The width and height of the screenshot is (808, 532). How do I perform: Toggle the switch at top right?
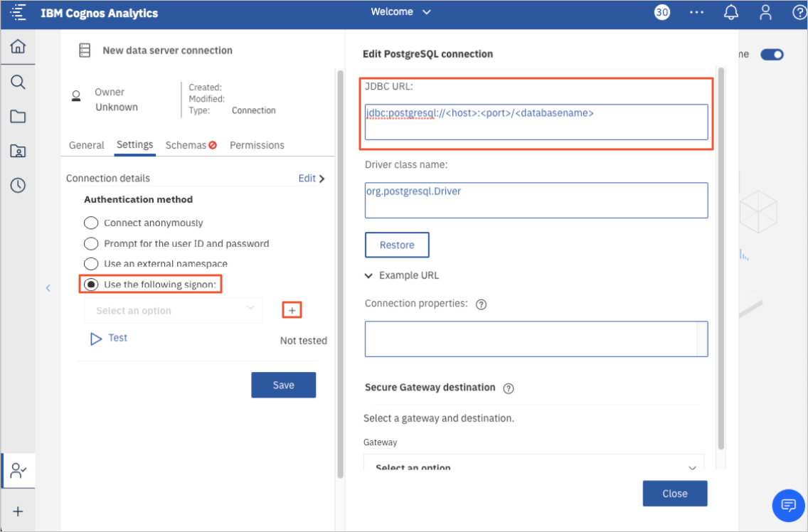[772, 55]
